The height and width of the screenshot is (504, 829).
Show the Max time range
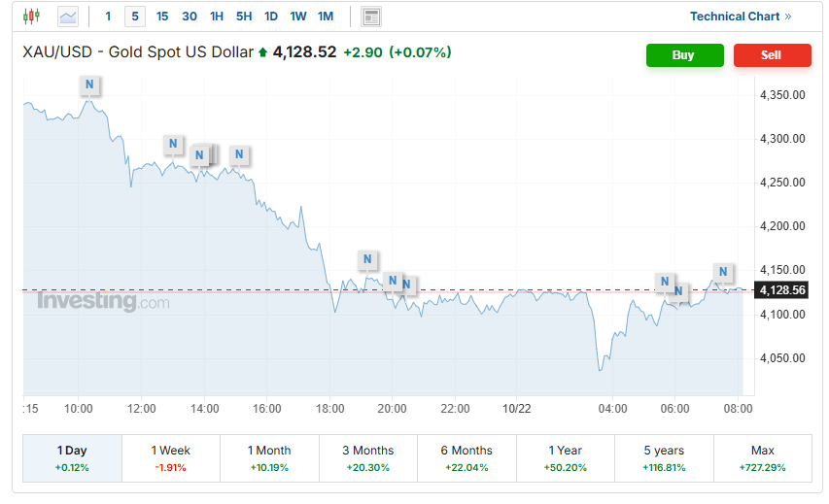click(x=763, y=458)
